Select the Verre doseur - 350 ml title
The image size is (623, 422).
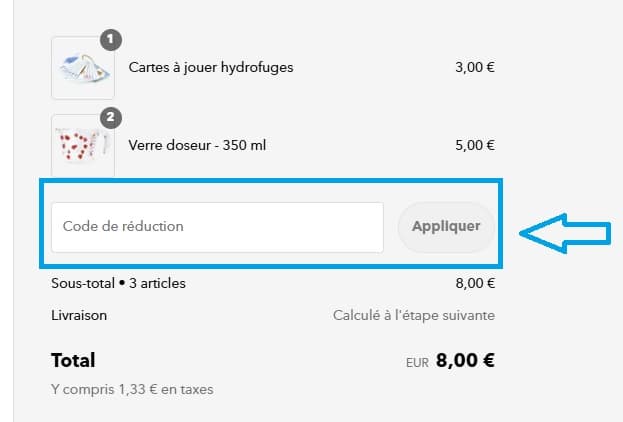click(x=197, y=145)
